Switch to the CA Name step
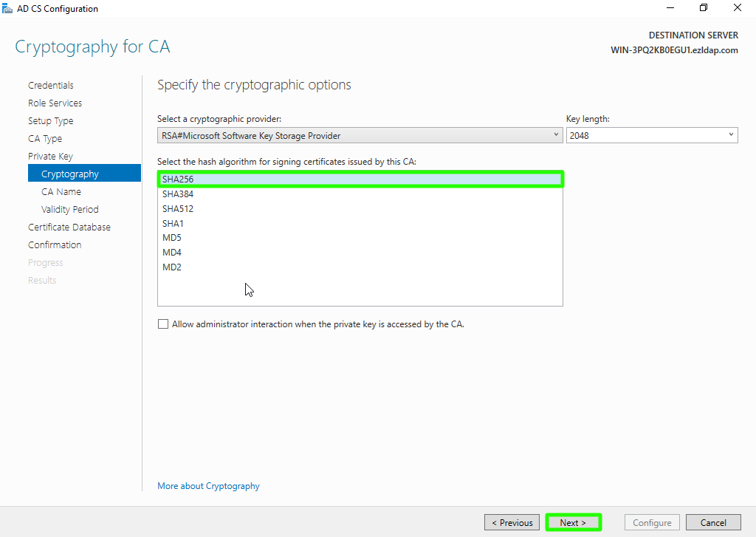Screen dimensions: 756x537 click(x=61, y=192)
